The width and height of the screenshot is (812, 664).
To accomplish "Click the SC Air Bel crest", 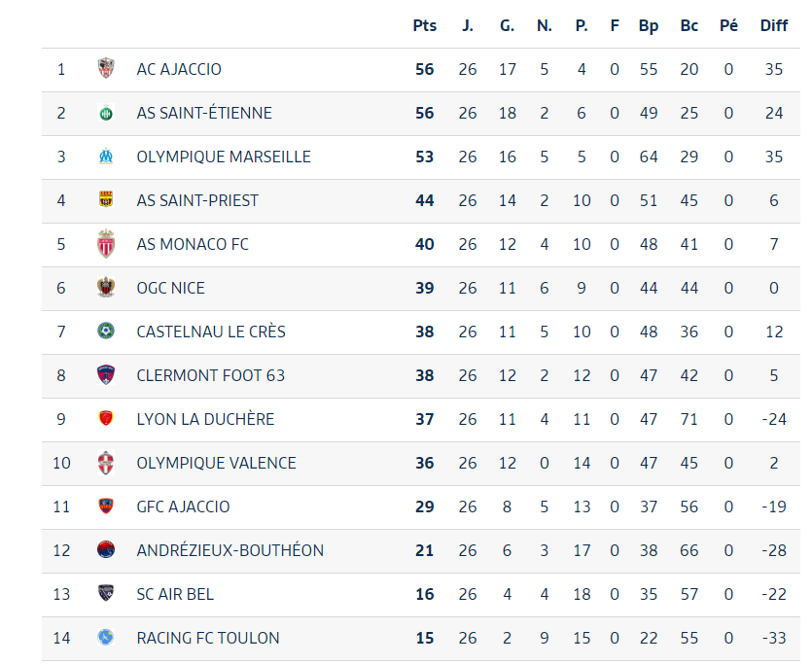I will (x=106, y=594).
